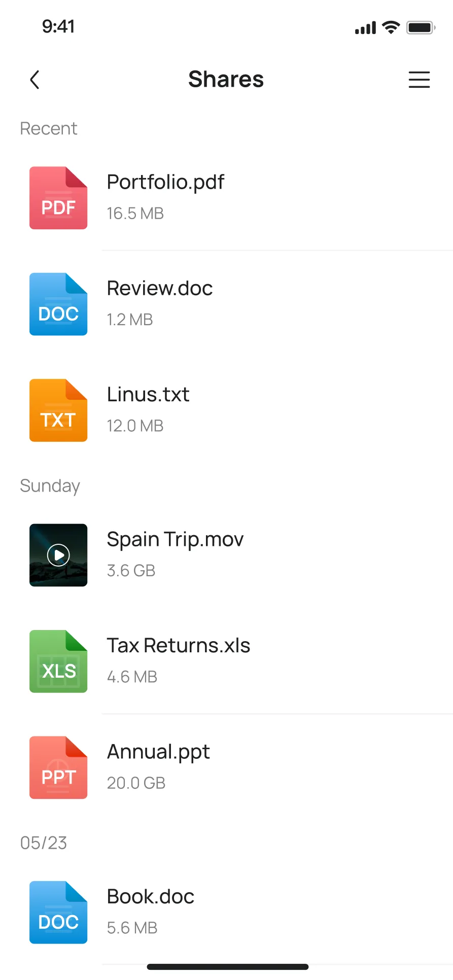Tap the DOC icon for Book.doc
This screenshot has height=980, width=453.
58,913
